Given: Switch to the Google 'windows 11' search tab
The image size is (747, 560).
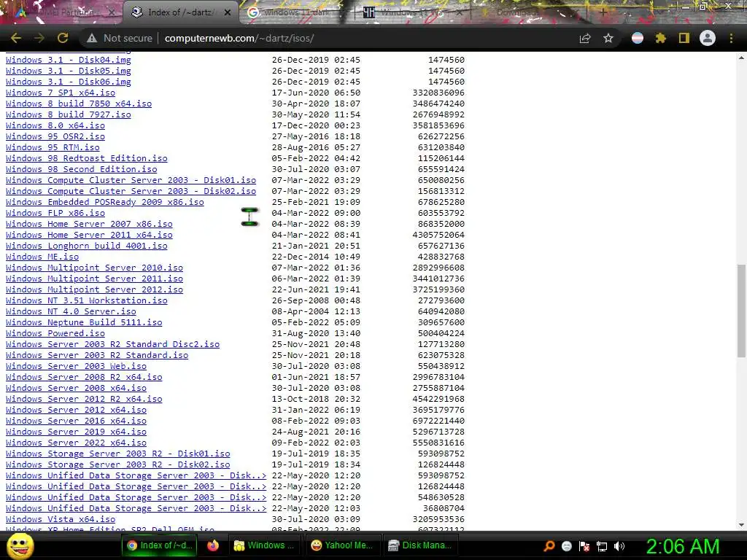Looking at the screenshot, I should pyautogui.click(x=295, y=12).
